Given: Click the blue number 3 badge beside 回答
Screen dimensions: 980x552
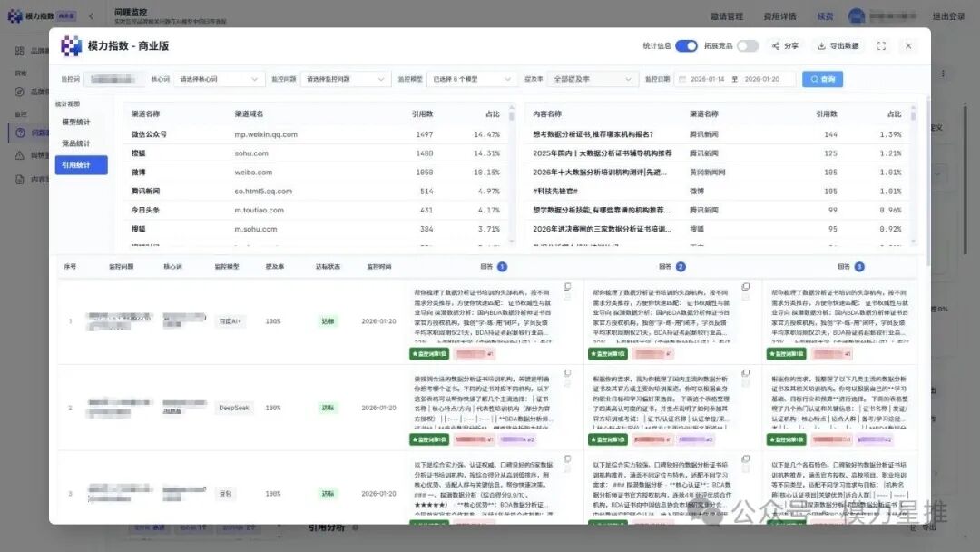Looking at the screenshot, I should (x=859, y=267).
